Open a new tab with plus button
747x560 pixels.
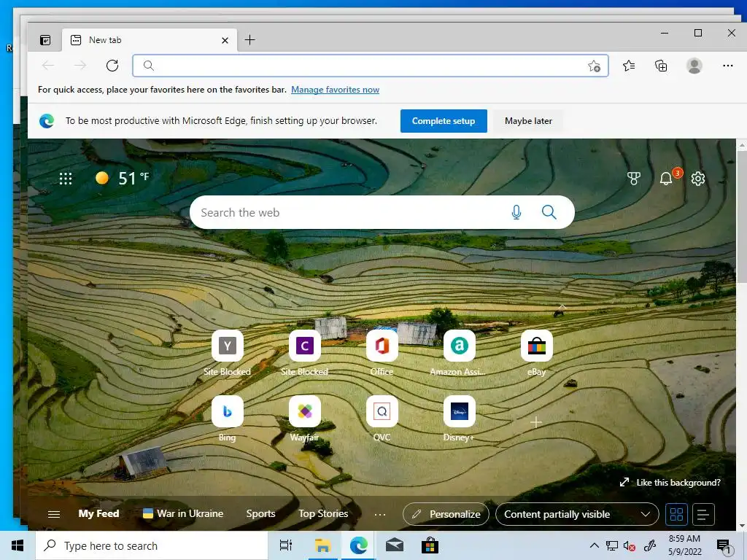click(x=249, y=40)
